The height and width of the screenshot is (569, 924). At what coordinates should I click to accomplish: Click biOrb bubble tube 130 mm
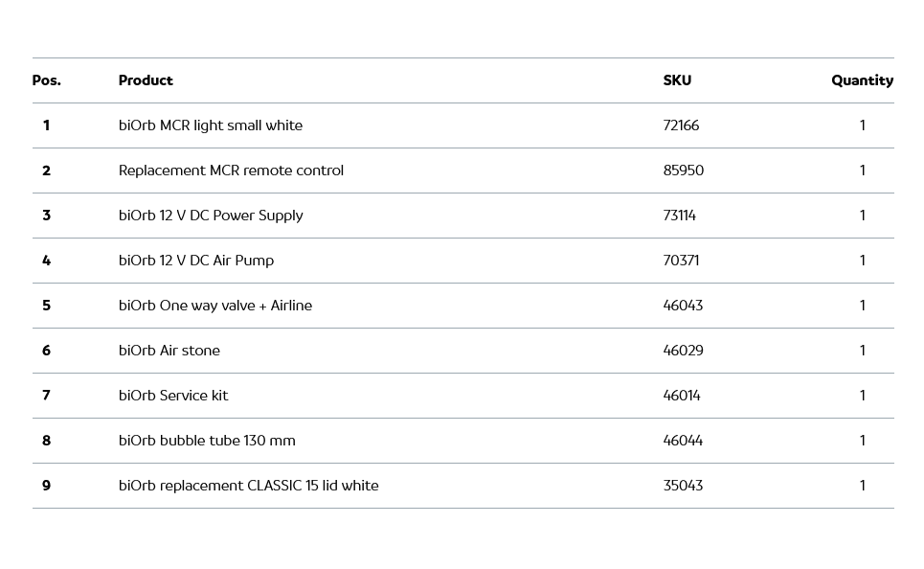tap(207, 441)
